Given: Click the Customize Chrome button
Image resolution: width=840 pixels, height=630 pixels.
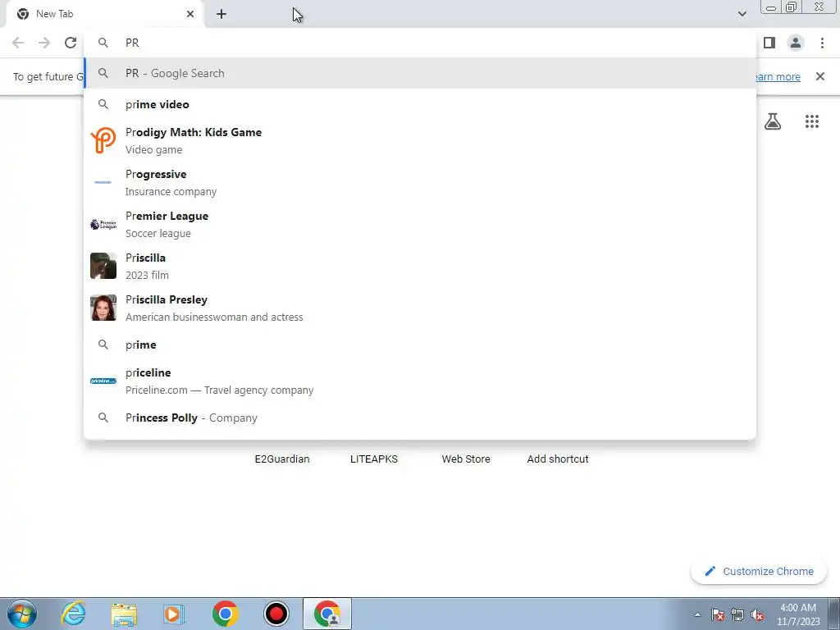Looking at the screenshot, I should tap(759, 571).
